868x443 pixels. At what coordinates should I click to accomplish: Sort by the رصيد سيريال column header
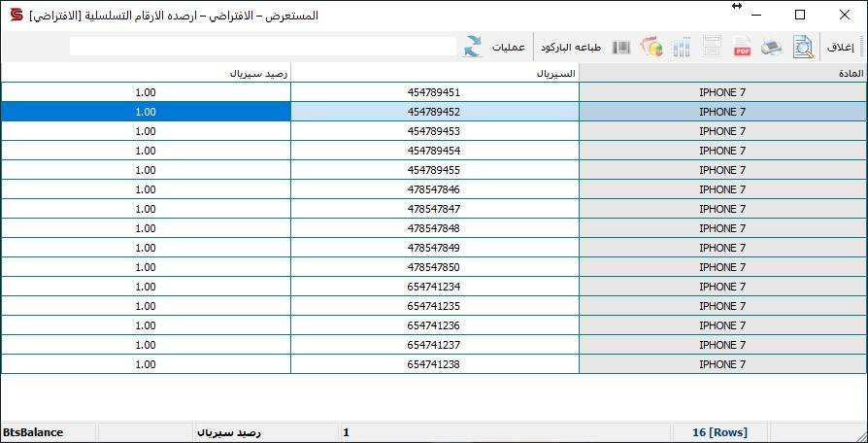click(146, 73)
